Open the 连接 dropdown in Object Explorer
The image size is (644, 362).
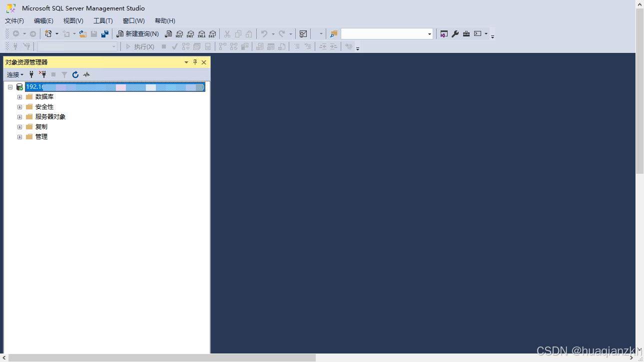pos(15,74)
